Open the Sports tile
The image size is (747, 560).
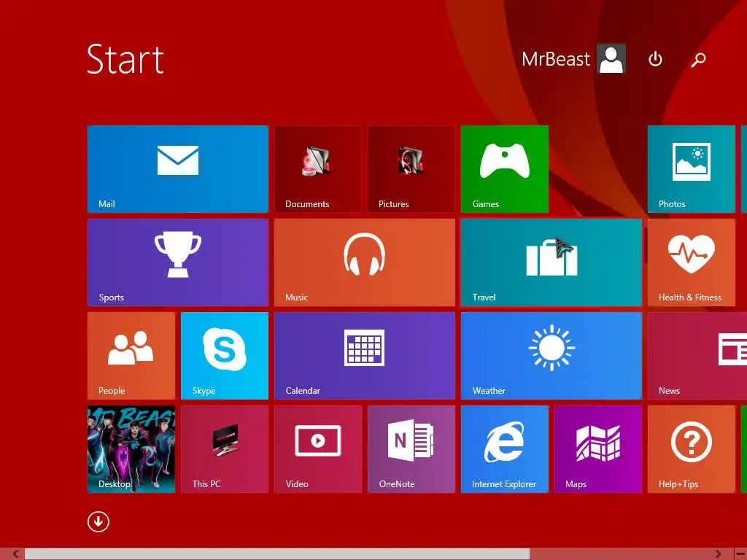tap(178, 262)
